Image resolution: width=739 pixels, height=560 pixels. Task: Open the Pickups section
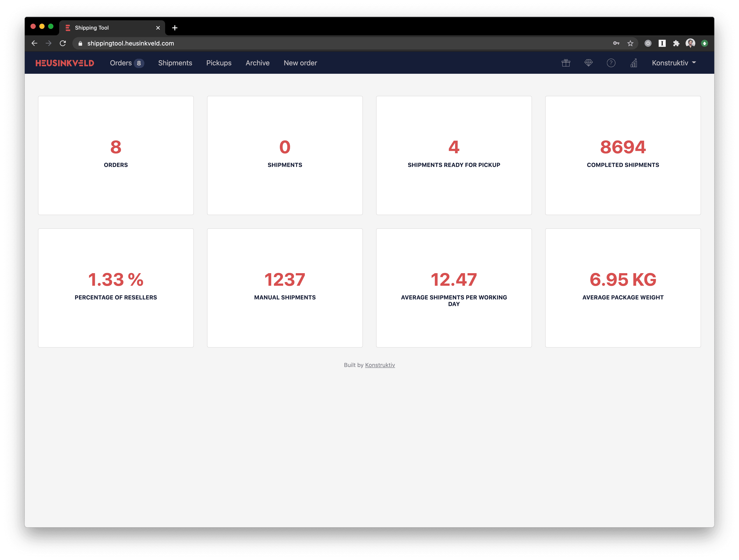tap(219, 63)
